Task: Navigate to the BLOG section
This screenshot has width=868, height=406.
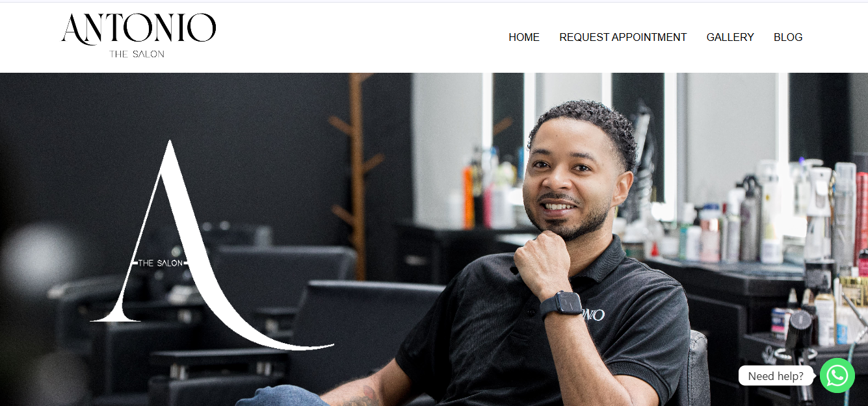Action: click(x=788, y=37)
